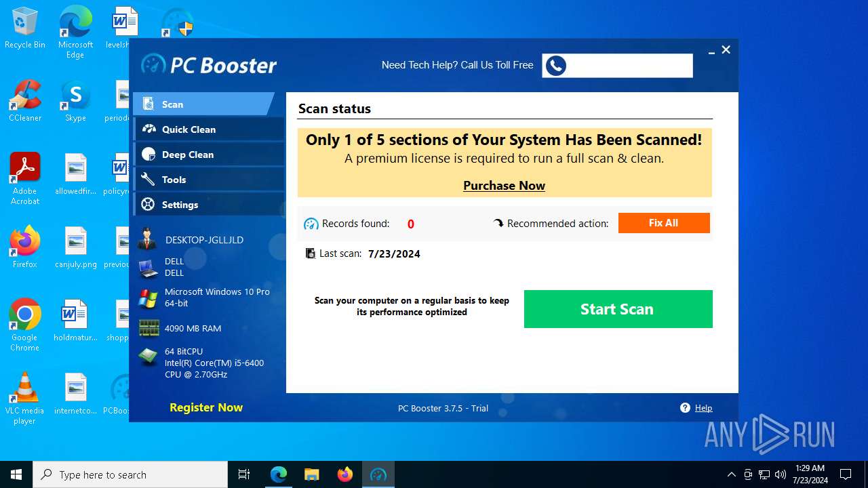Click the Records found gauge icon
Image resolution: width=868 pixels, height=488 pixels.
(x=311, y=224)
